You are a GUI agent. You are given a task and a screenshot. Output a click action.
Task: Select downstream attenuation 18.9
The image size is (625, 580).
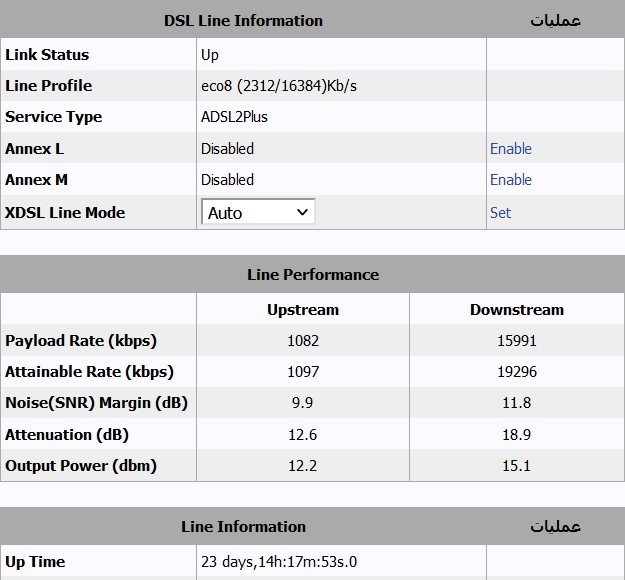[x=517, y=435]
